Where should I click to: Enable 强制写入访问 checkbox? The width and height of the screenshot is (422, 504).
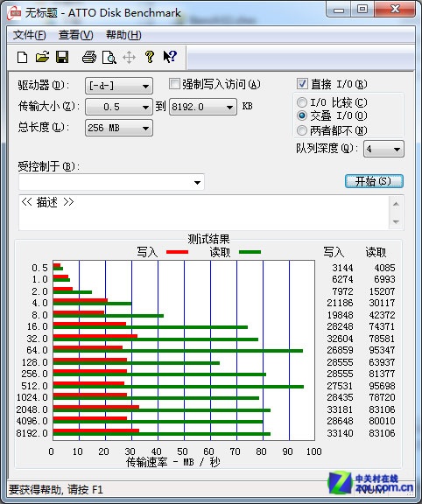(174, 84)
